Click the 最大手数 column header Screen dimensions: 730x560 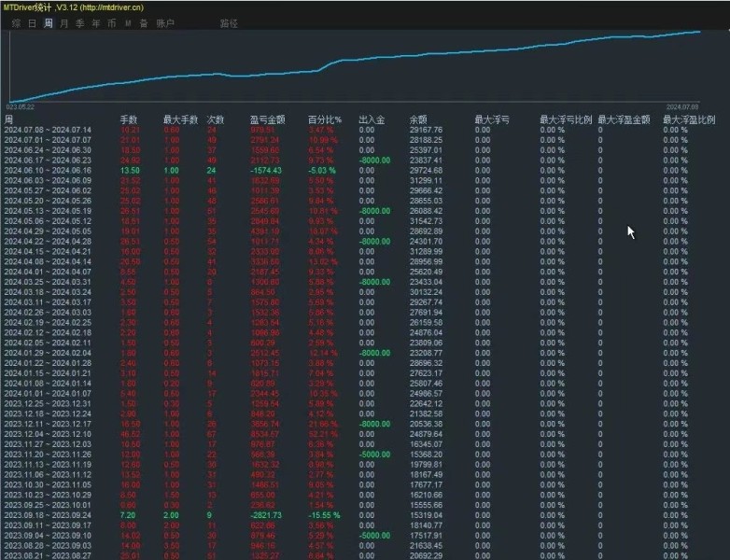181,119
